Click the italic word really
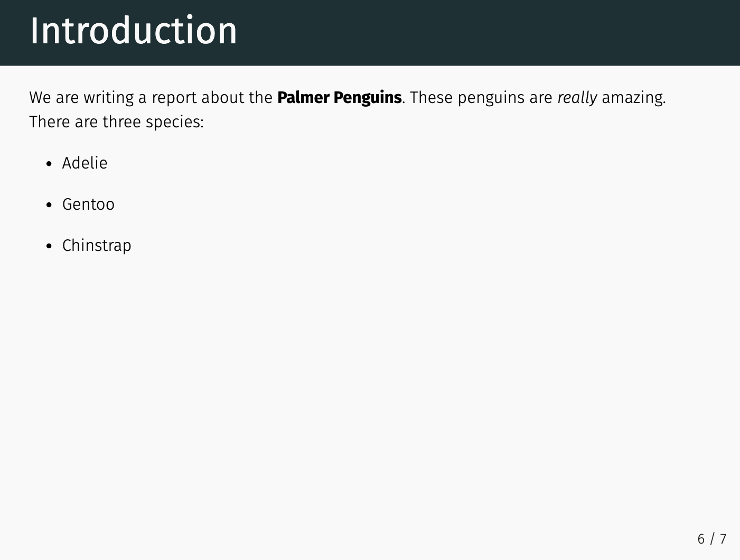The width and height of the screenshot is (740, 560). click(577, 98)
